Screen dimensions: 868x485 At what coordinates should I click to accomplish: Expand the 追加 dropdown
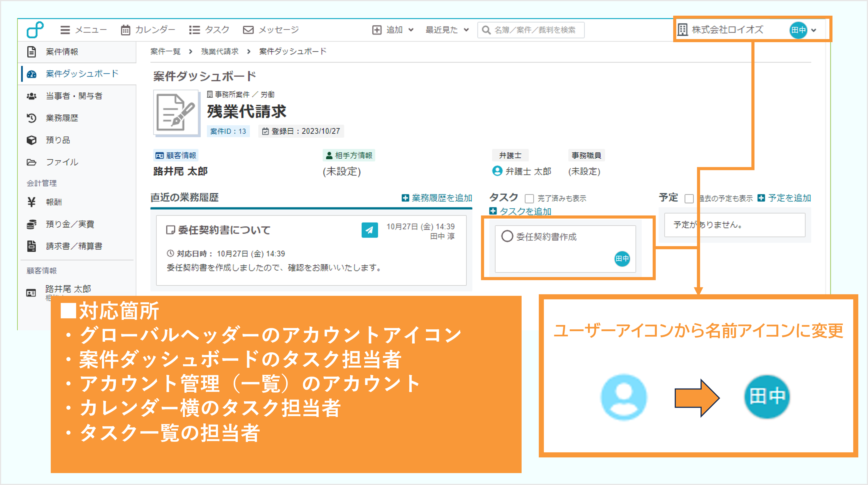pos(393,30)
